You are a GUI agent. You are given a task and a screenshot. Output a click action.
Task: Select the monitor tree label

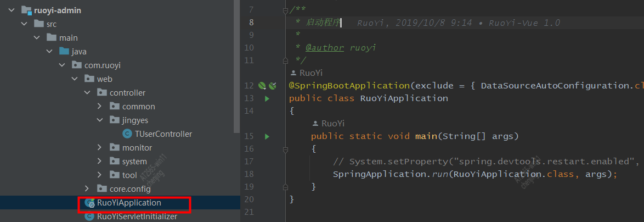click(137, 148)
